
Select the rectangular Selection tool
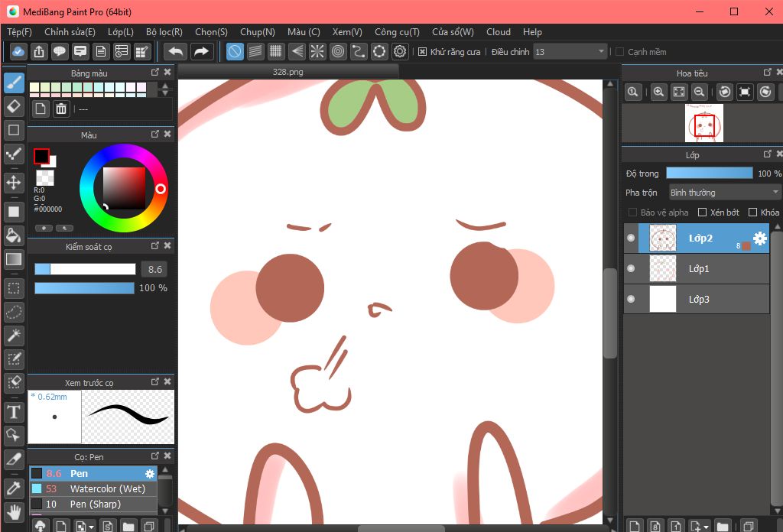coord(14,288)
